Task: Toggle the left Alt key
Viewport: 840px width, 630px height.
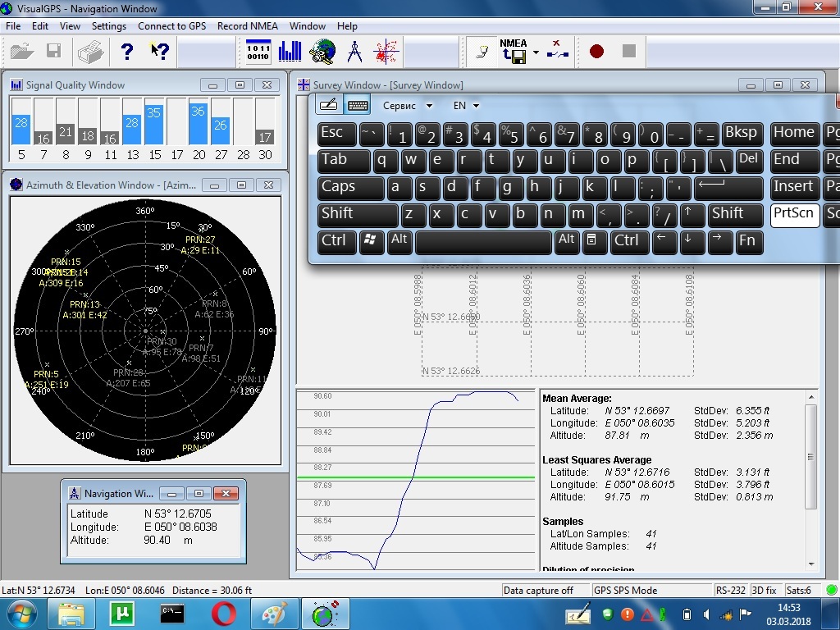Action: [399, 242]
